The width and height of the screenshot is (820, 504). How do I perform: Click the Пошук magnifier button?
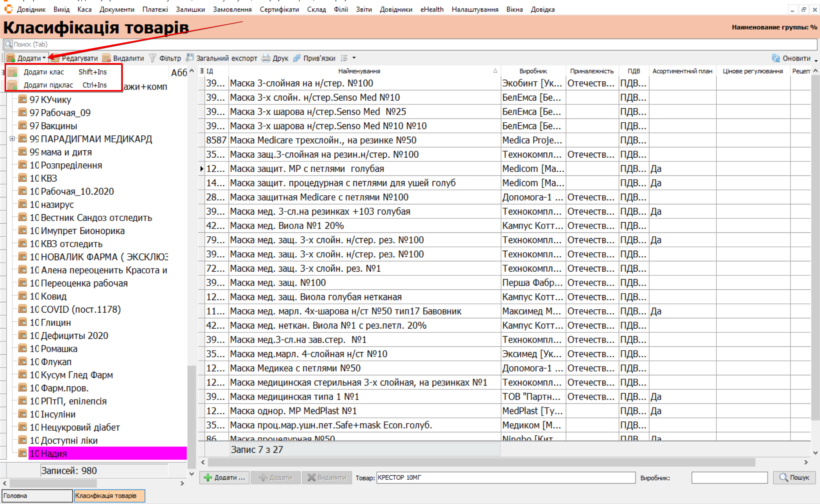pos(794,477)
